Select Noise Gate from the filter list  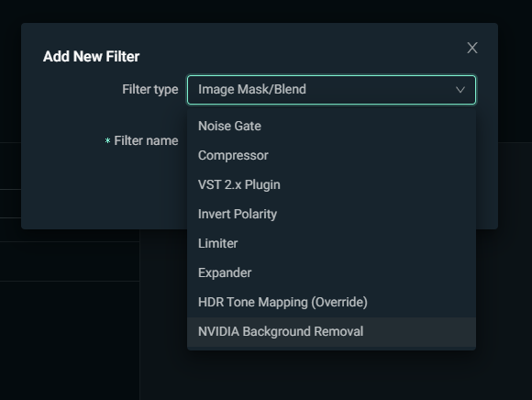pyautogui.click(x=331, y=127)
